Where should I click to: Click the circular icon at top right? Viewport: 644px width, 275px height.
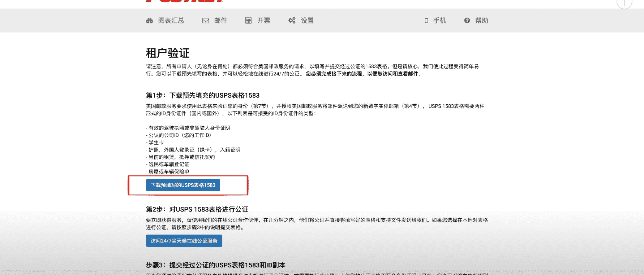[624, 3]
